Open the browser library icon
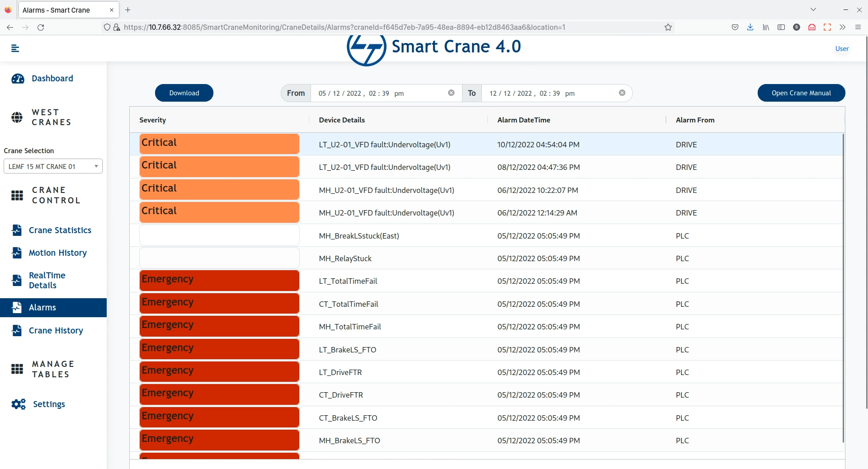Viewport: 868px width, 469px height. coord(766,27)
